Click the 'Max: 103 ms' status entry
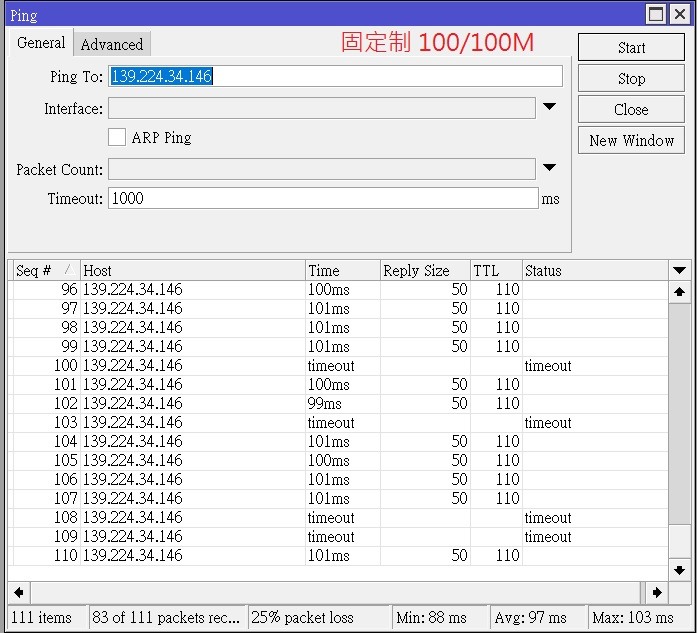697x633 pixels. [x=639, y=617]
